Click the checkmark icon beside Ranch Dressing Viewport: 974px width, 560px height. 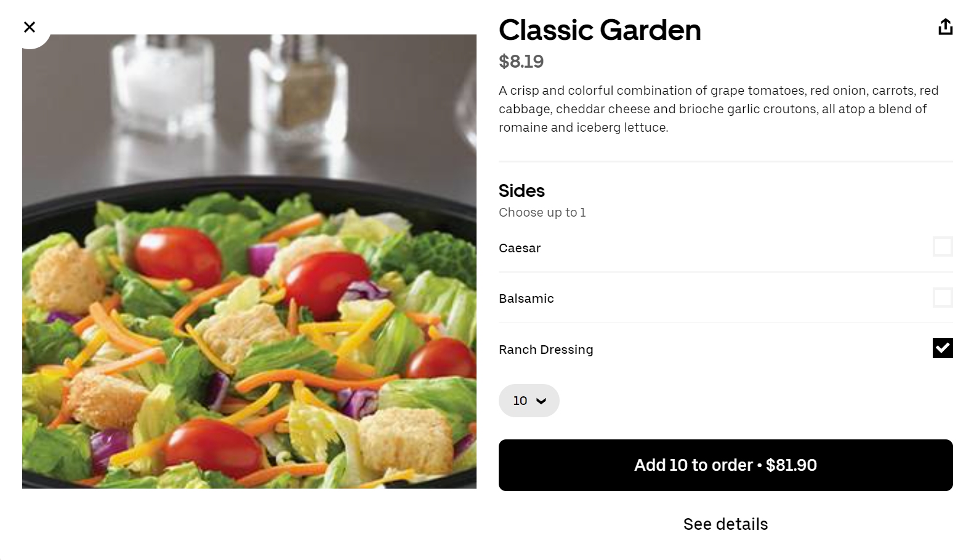[943, 348]
